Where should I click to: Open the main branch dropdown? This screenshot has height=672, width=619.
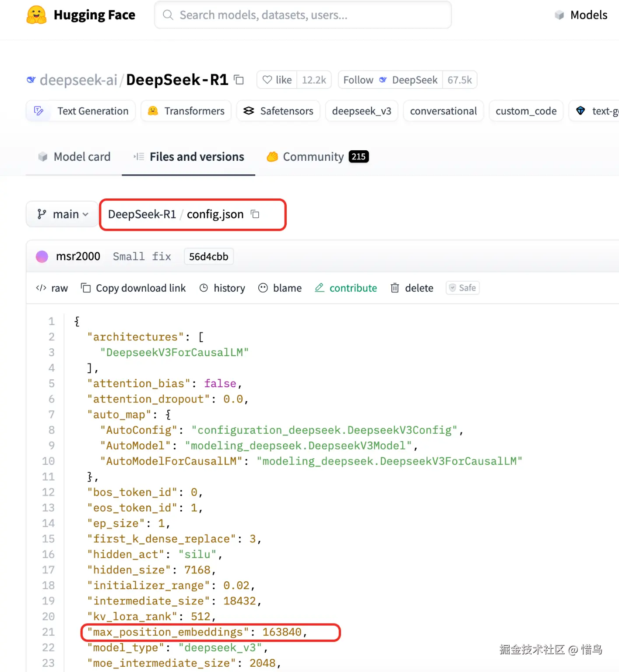pos(62,214)
